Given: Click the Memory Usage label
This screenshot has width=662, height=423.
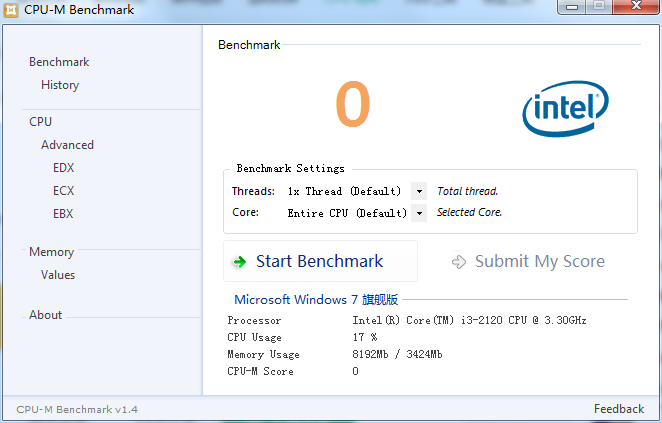Looking at the screenshot, I should (263, 354).
